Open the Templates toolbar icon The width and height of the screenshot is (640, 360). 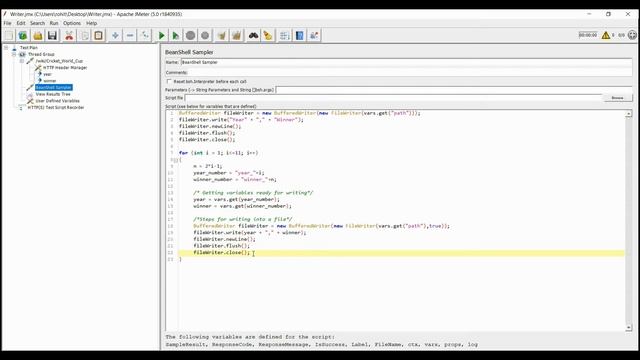point(23,36)
